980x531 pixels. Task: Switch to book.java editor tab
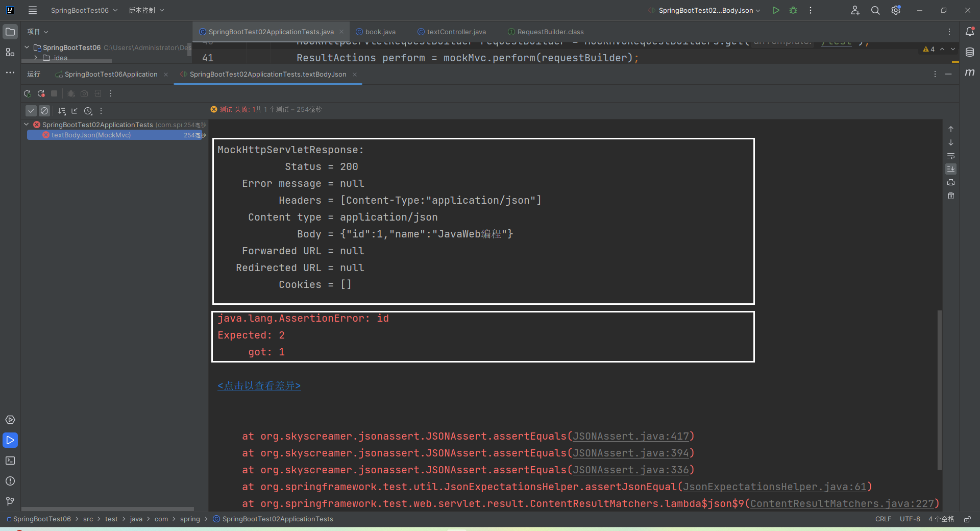click(x=376, y=32)
